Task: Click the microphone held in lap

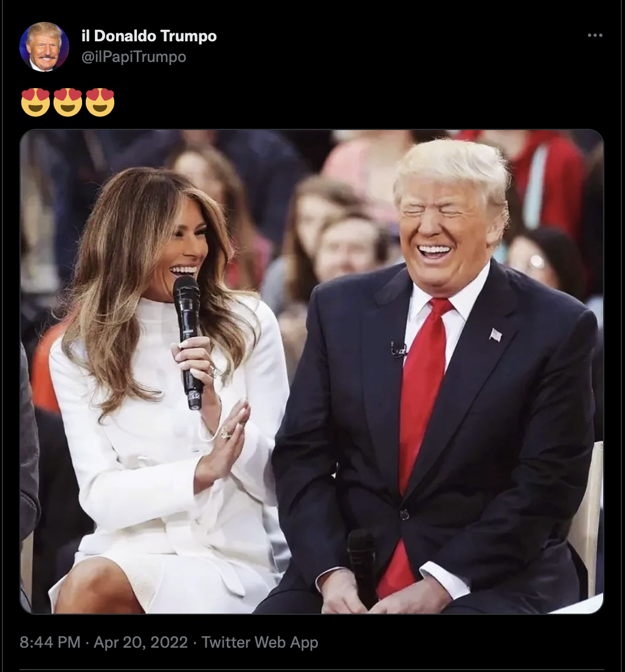Action: coord(362,566)
